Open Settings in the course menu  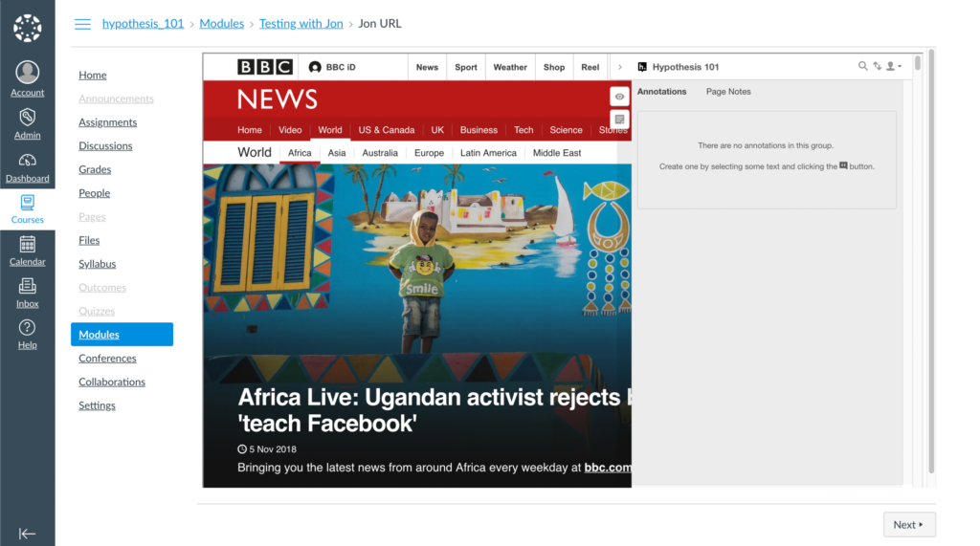click(97, 405)
